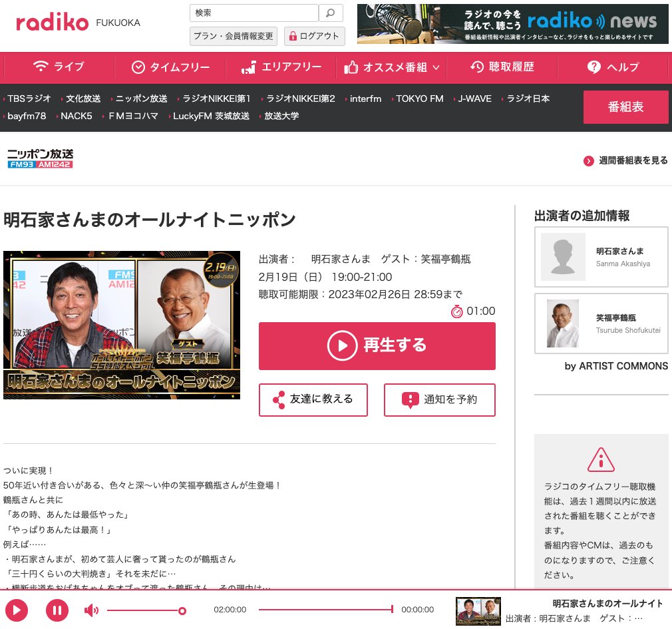Click the radiko logo in the header

pos(52,20)
